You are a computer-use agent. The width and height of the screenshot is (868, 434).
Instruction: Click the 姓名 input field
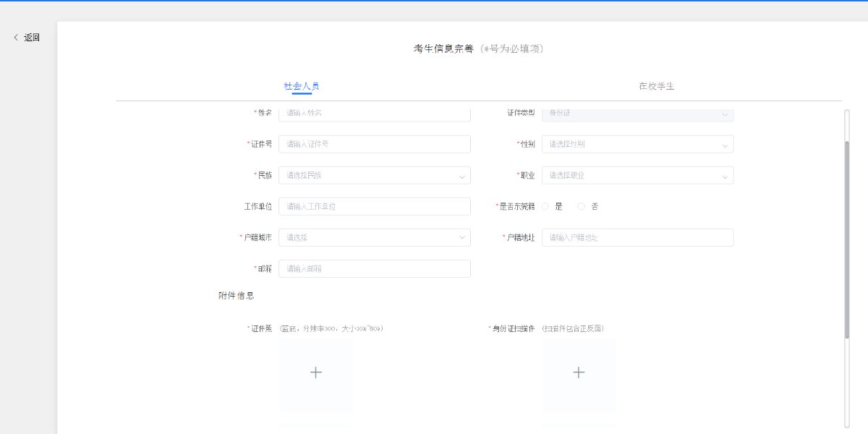(374, 114)
